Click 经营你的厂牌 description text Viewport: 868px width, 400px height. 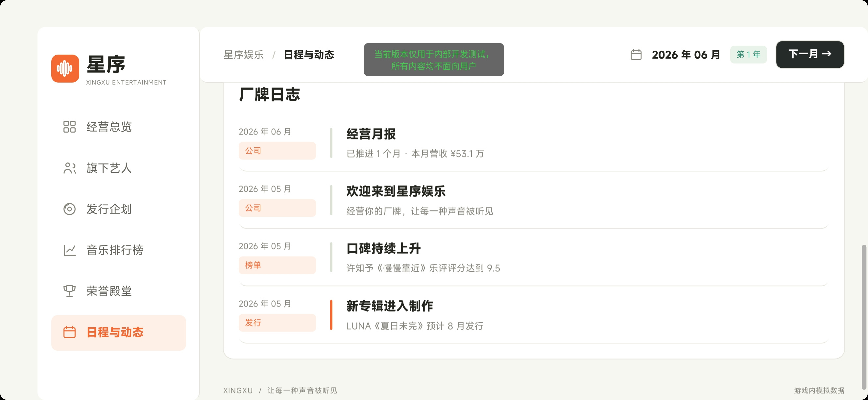point(420,211)
